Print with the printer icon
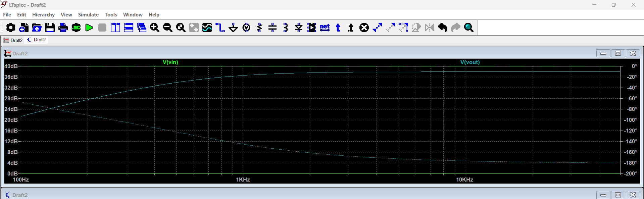 pyautogui.click(x=63, y=28)
